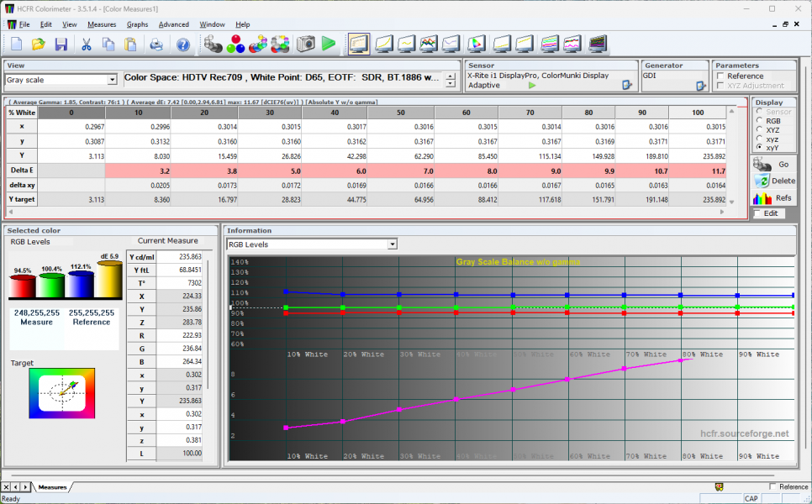This screenshot has height=504, width=812.
Task: Expand the RGB Levels information dropdown
Action: pos(392,244)
